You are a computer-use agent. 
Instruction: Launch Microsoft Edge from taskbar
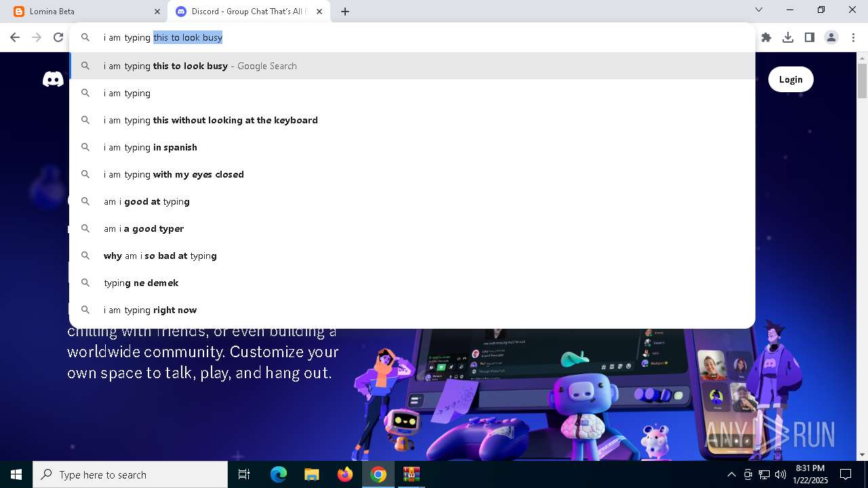click(279, 474)
